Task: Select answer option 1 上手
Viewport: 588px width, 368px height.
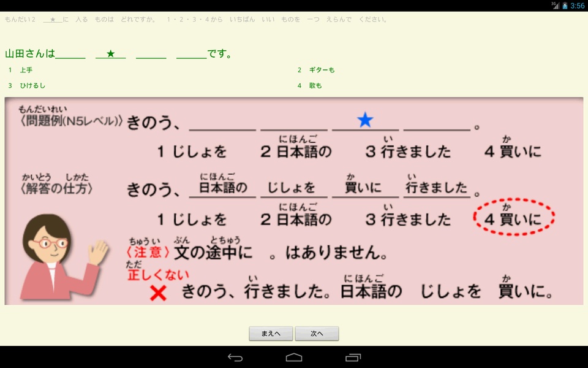Action: pyautogui.click(x=21, y=70)
